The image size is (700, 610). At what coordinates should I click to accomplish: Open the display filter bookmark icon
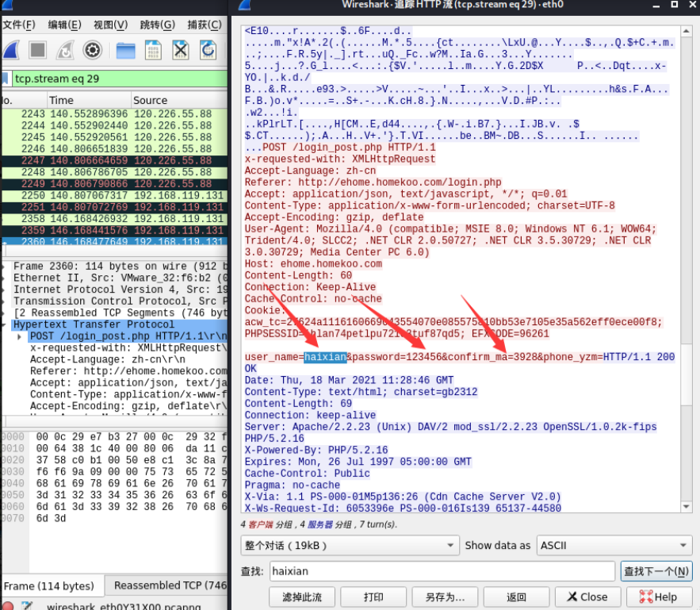click(5, 79)
